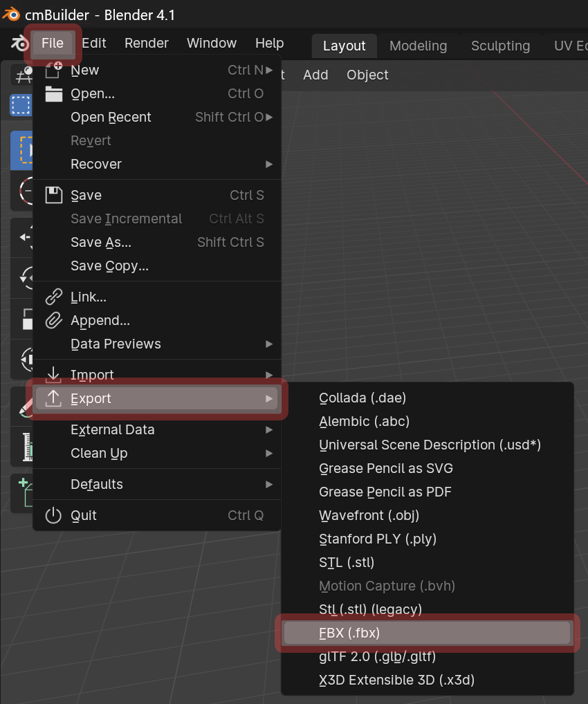Viewport: 588px width, 704px height.
Task: Open the Object menu in viewport header
Action: click(367, 75)
